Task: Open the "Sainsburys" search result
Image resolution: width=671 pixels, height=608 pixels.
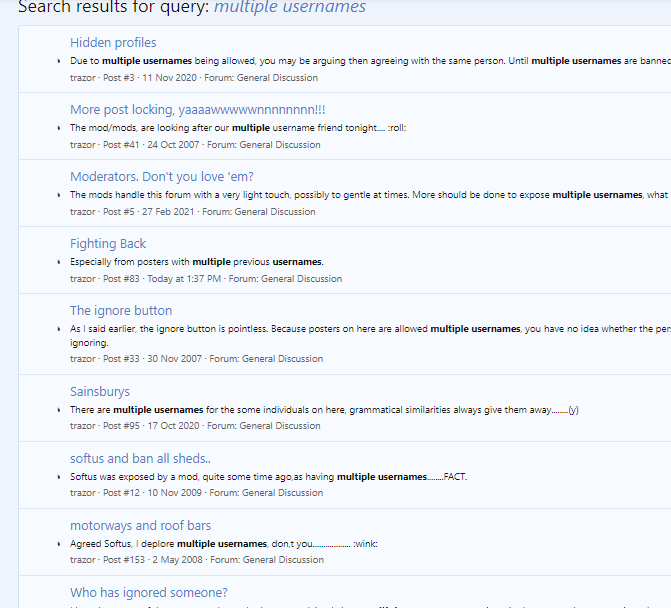Action: click(100, 392)
